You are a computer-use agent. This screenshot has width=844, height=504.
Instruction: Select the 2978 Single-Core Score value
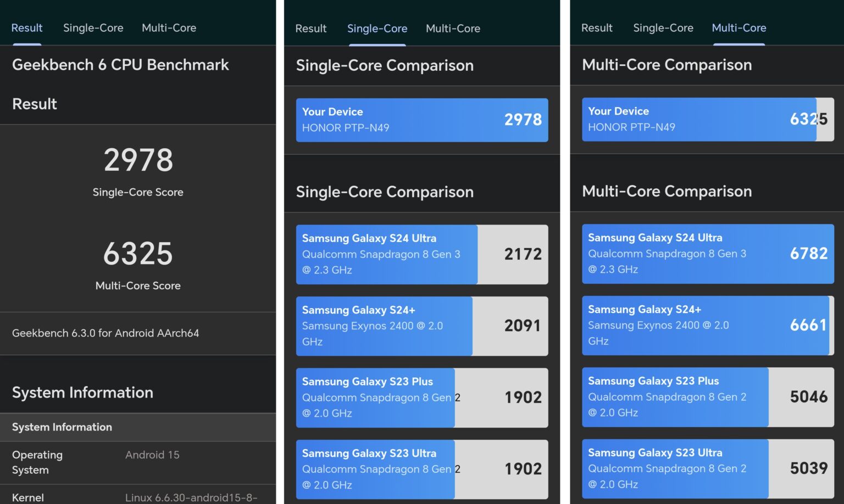click(x=138, y=160)
